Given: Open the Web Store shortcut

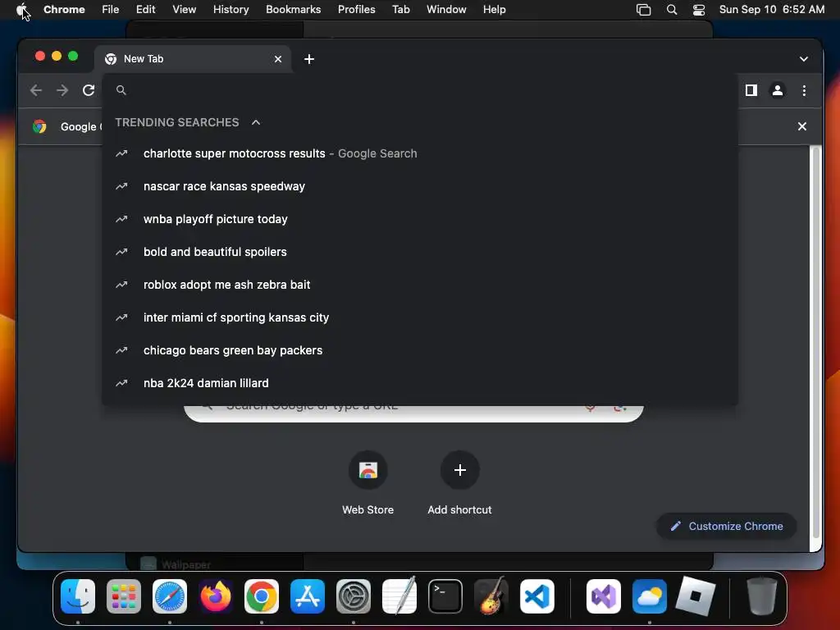Looking at the screenshot, I should pyautogui.click(x=368, y=483).
